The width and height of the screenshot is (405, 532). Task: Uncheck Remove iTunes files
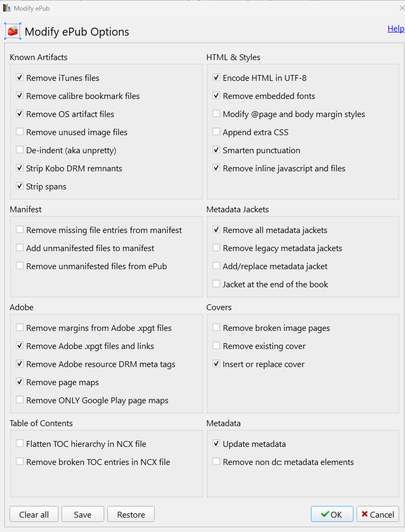(x=20, y=78)
